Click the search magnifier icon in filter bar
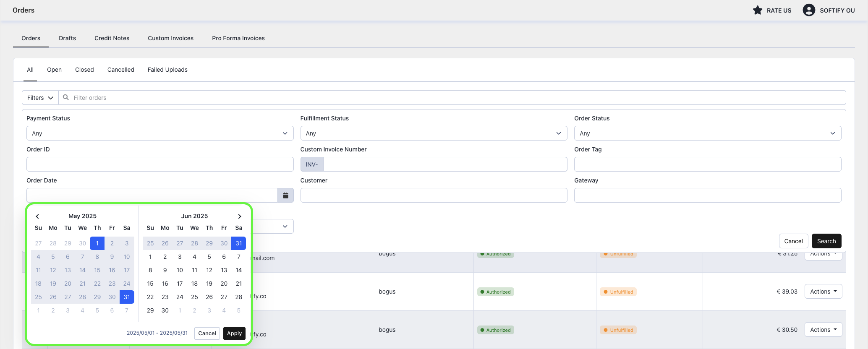The width and height of the screenshot is (868, 349). [x=66, y=98]
